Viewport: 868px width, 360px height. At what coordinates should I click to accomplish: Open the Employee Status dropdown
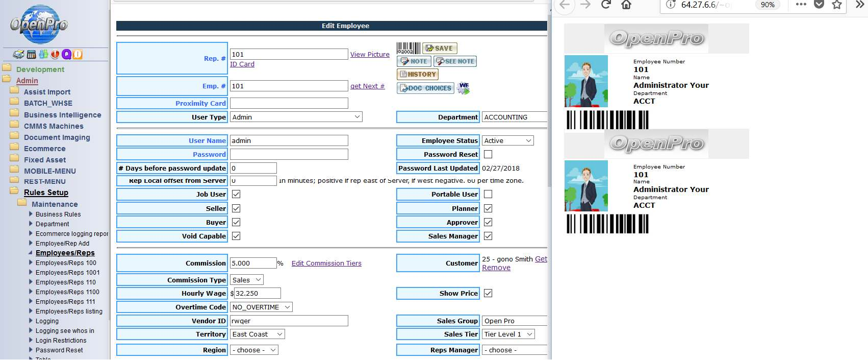[507, 140]
